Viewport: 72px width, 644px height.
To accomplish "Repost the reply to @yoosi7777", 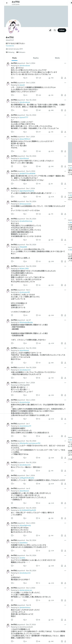I will coord(25,132).
